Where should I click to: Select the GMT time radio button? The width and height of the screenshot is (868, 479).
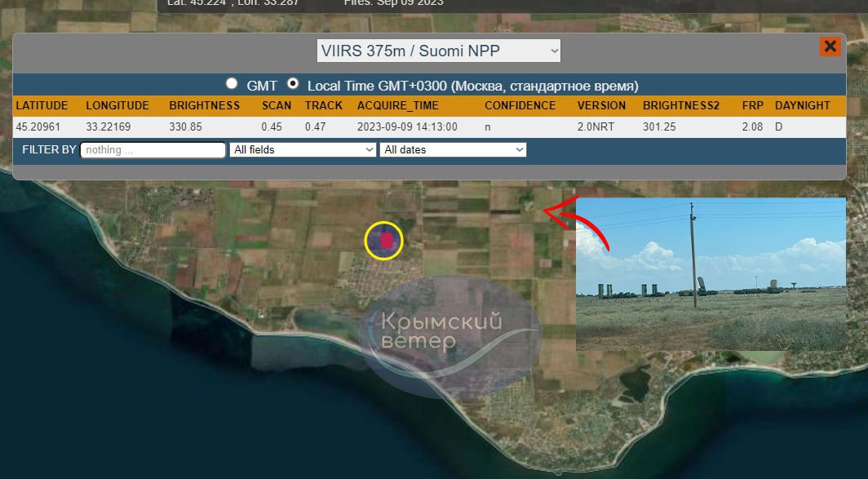(232, 83)
